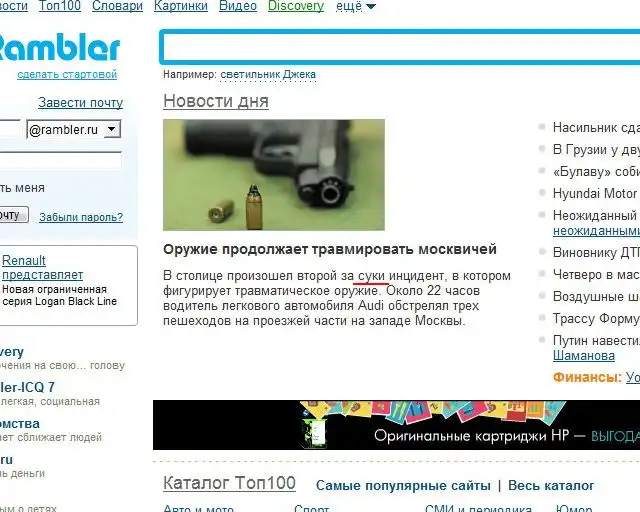Open the Словари menu item
The height and width of the screenshot is (512, 640).
point(117,6)
